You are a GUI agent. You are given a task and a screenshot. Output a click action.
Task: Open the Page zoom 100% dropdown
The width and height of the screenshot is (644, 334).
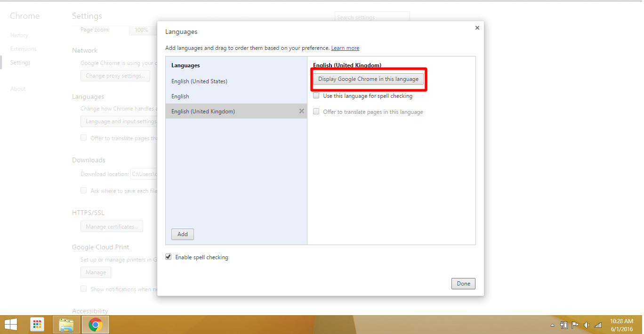point(143,30)
